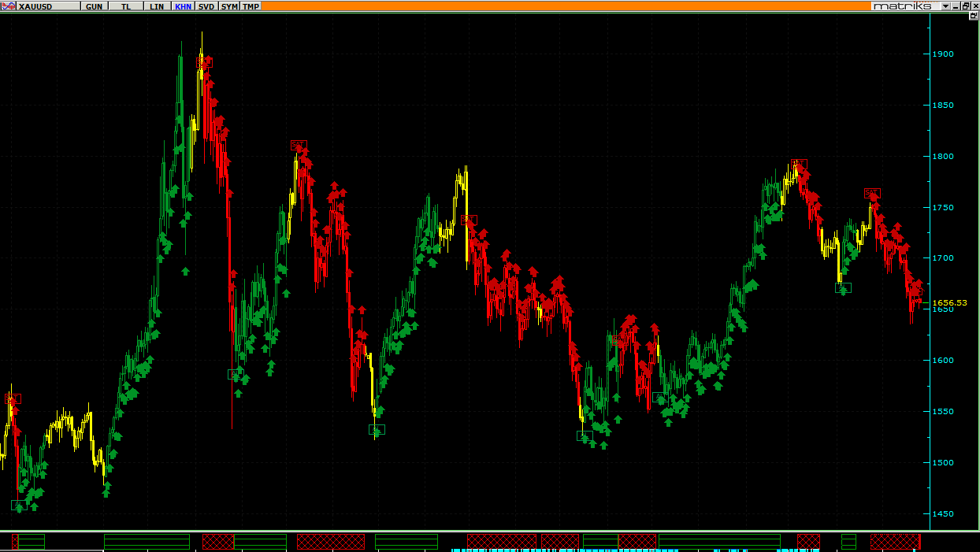Select the green buy signal box near 1460 low
Viewport: 980px width, 552px height.
click(20, 505)
